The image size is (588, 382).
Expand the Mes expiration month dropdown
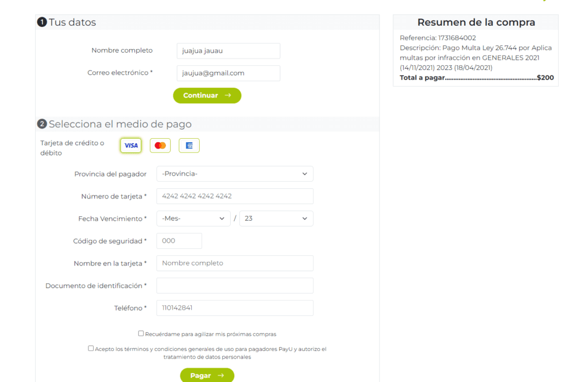point(194,219)
